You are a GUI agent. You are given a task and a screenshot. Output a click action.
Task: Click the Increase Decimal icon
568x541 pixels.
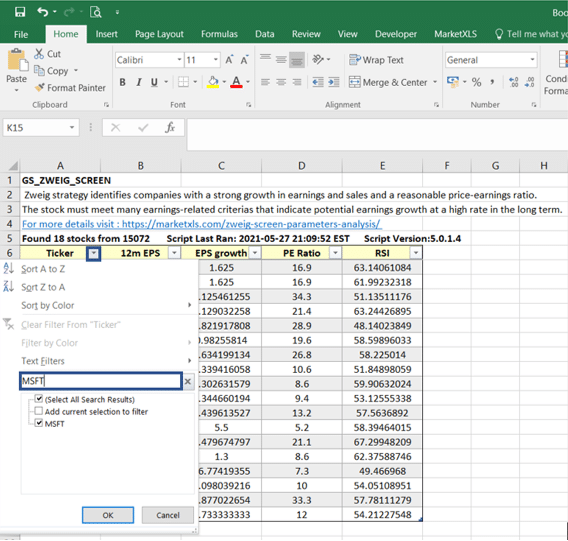(x=513, y=82)
